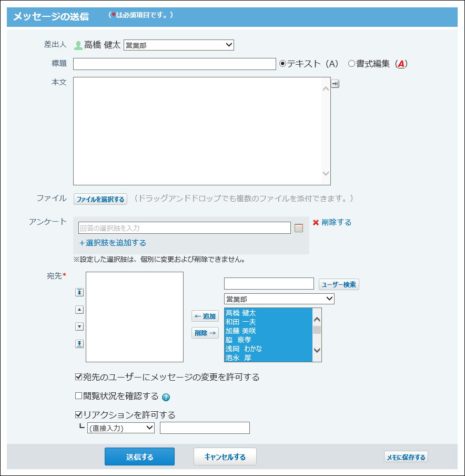Click the reaction name text field

(x=205, y=428)
